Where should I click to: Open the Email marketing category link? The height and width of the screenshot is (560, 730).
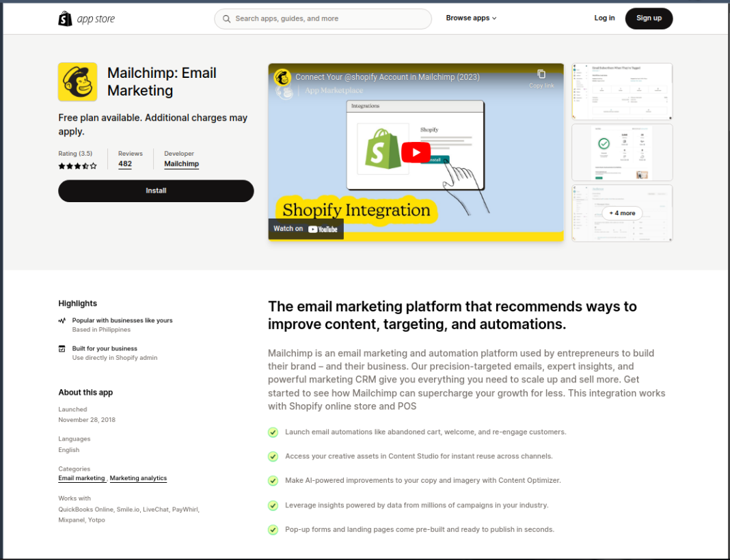click(x=81, y=478)
